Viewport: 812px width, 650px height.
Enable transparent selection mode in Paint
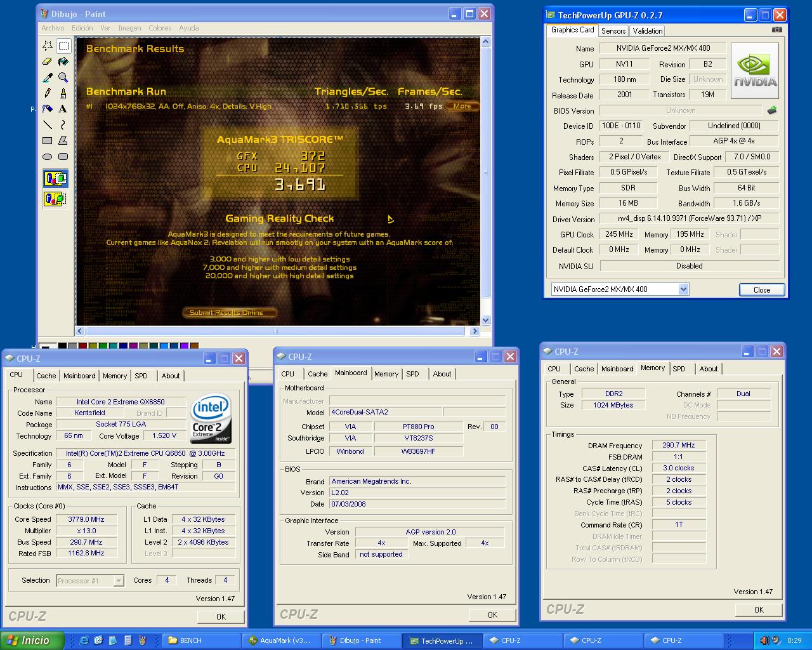[55, 199]
